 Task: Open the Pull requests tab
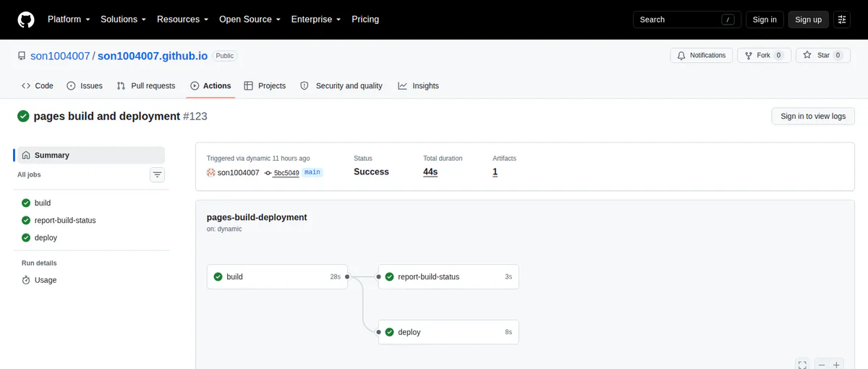point(145,85)
